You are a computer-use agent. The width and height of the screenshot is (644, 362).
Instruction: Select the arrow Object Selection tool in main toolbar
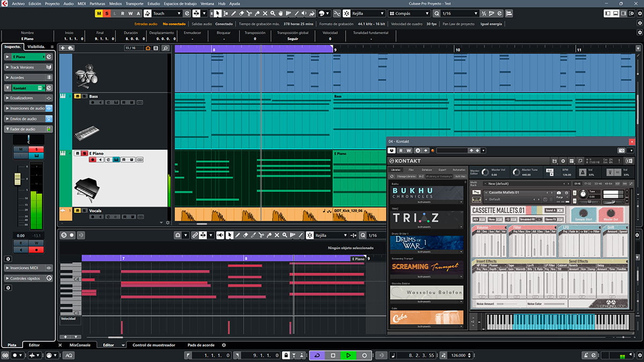pos(217,13)
